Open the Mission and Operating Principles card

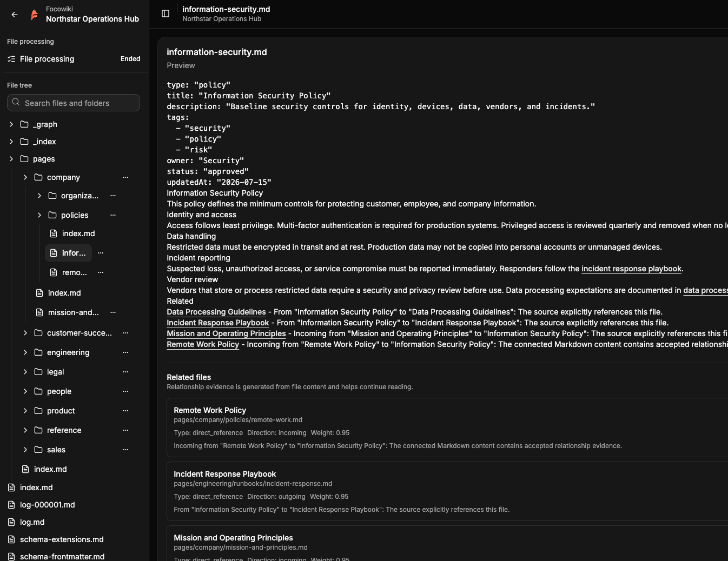point(447,544)
